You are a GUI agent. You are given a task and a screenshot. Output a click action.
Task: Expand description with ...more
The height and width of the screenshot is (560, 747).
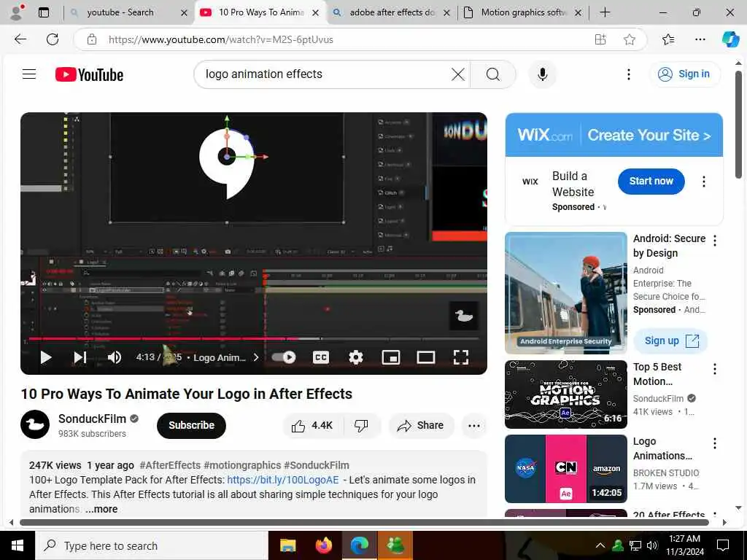[101, 509]
